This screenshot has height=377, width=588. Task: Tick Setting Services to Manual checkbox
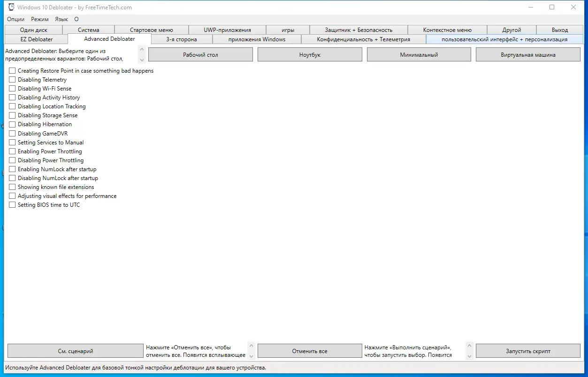point(12,143)
